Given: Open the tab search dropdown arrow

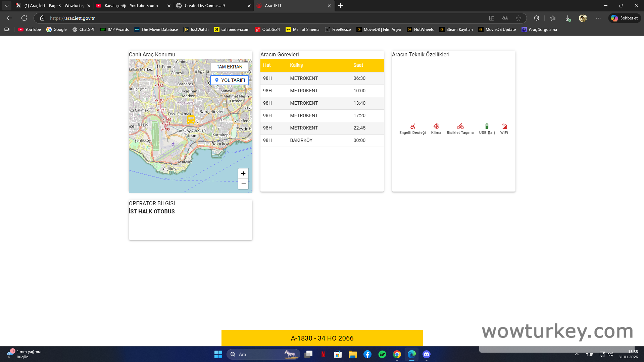Looking at the screenshot, I should click(6, 6).
